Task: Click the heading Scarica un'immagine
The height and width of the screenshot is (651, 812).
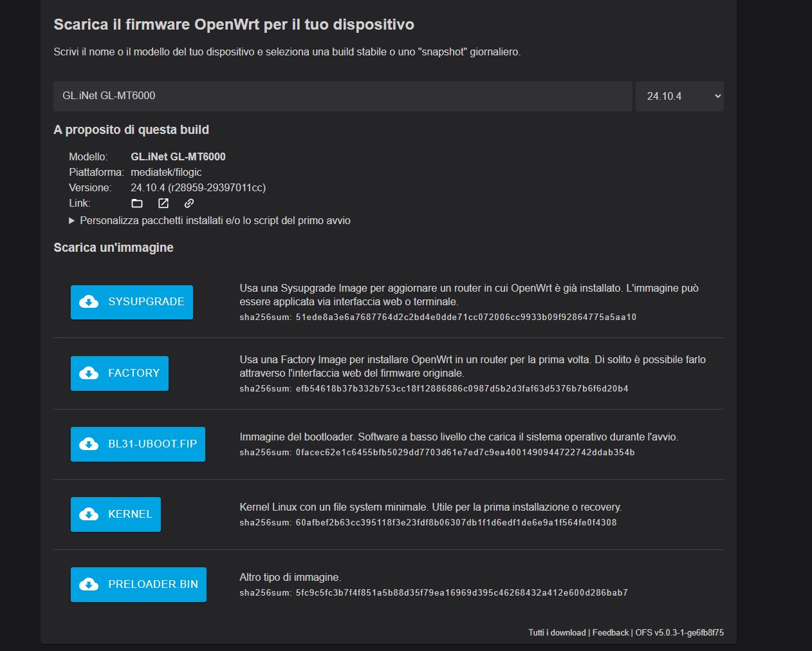Action: pyautogui.click(x=113, y=248)
